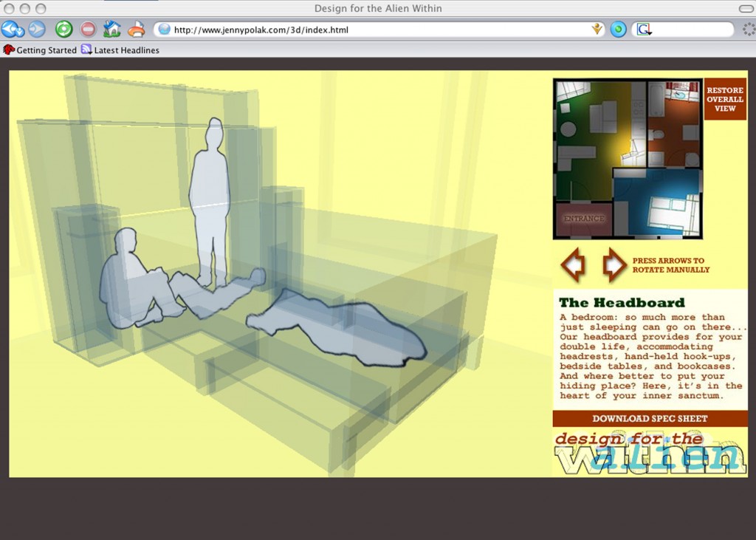Click the Print icon in toolbar
The height and width of the screenshot is (540, 756).
(136, 30)
